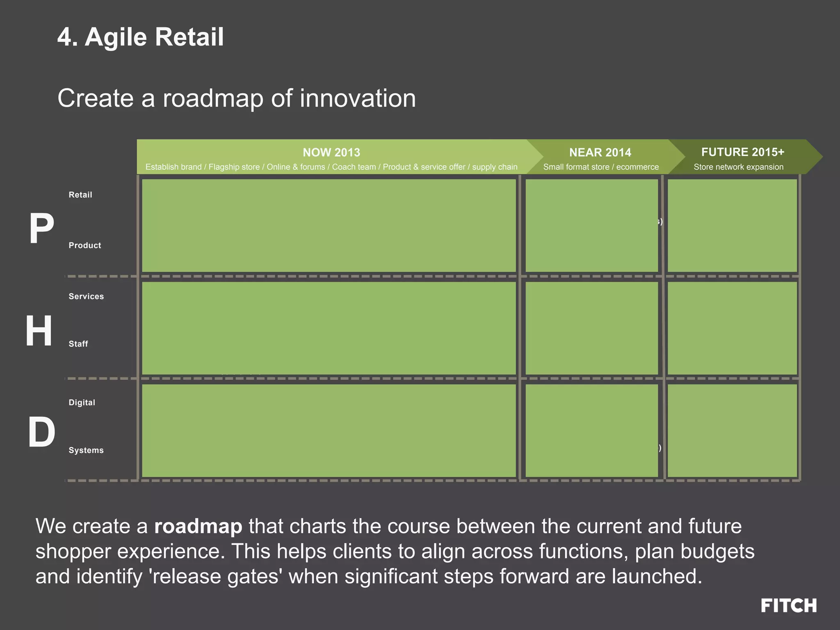Select the Services row label
Viewport: 840px width, 630px height.
click(x=86, y=297)
